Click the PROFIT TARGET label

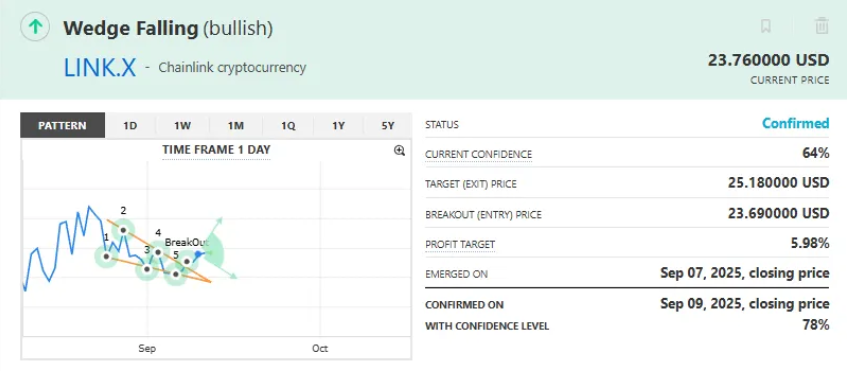point(460,245)
